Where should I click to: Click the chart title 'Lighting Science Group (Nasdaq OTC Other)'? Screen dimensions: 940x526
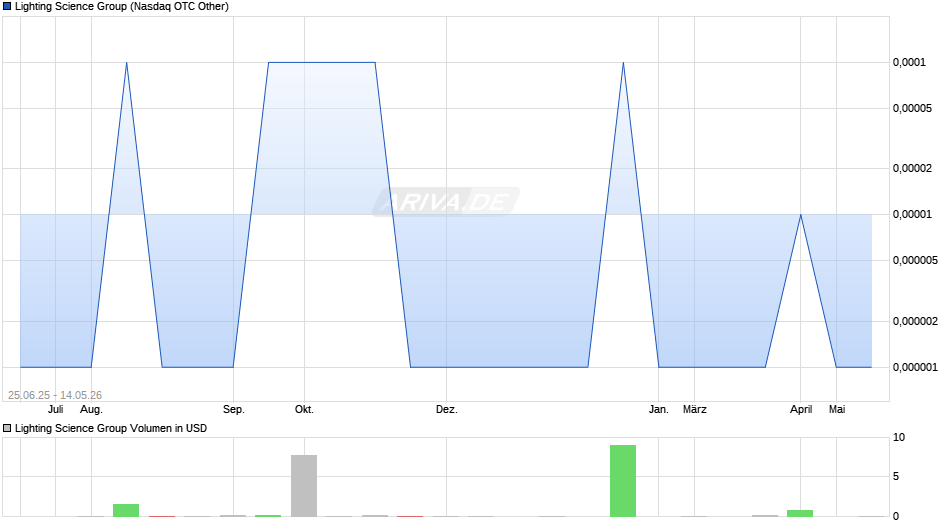pyautogui.click(x=122, y=7)
